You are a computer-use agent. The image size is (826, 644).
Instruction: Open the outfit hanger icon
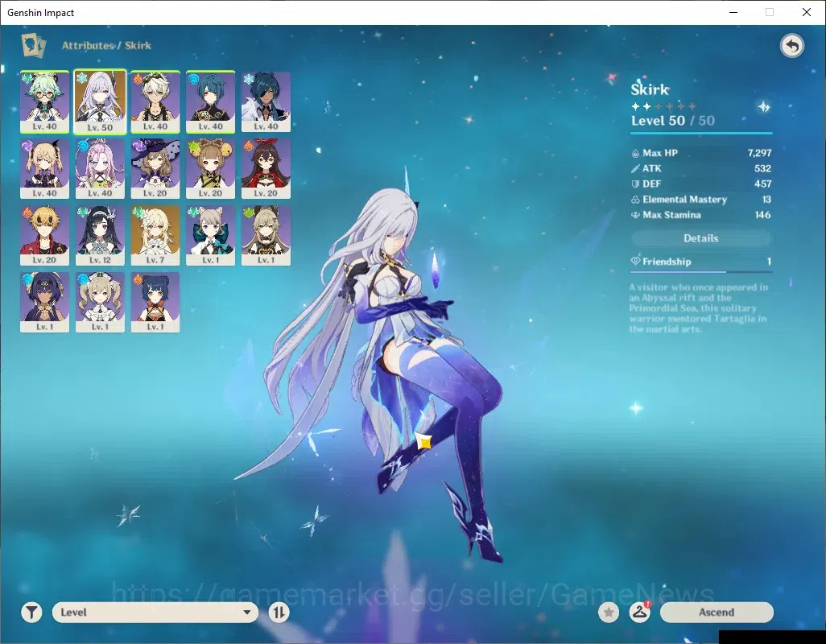pyautogui.click(x=639, y=613)
